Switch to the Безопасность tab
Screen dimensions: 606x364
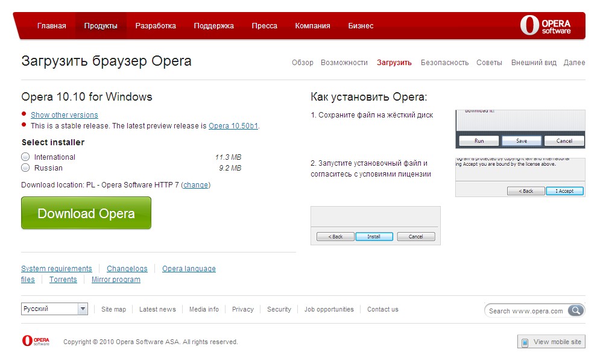(444, 63)
